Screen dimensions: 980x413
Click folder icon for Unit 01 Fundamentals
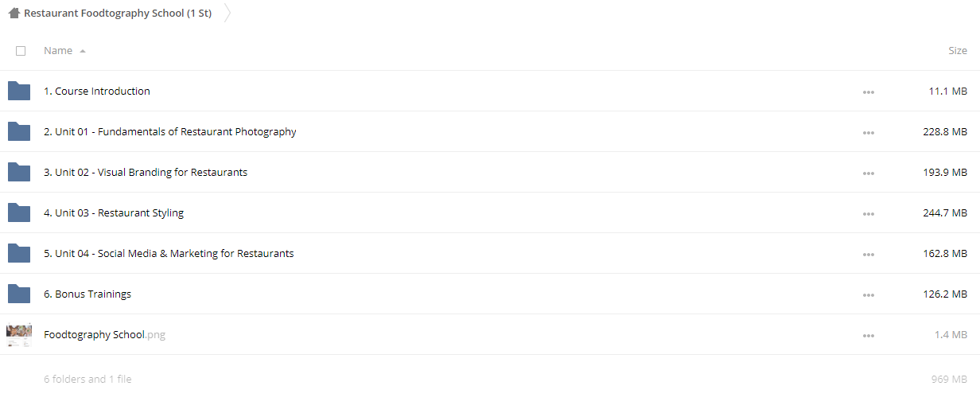click(19, 131)
